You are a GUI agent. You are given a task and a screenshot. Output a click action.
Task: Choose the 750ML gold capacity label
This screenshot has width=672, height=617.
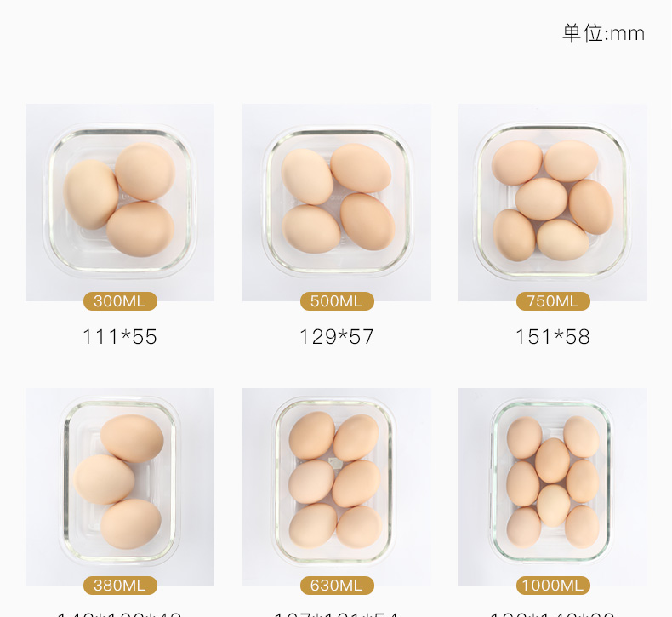pyautogui.click(x=553, y=301)
